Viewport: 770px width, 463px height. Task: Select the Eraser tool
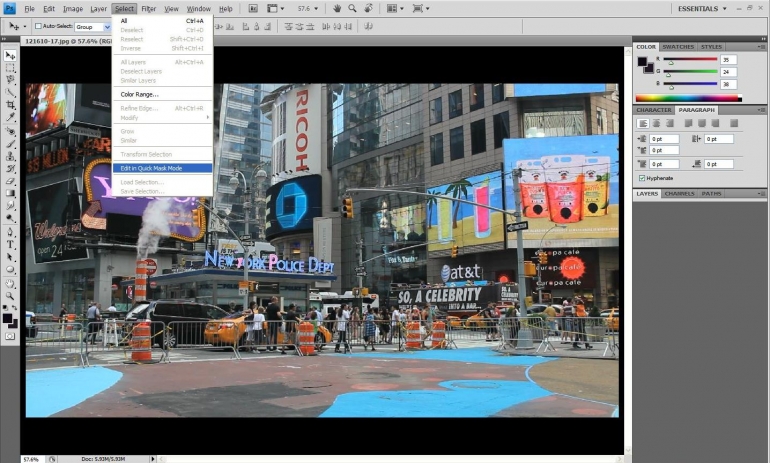(x=10, y=181)
